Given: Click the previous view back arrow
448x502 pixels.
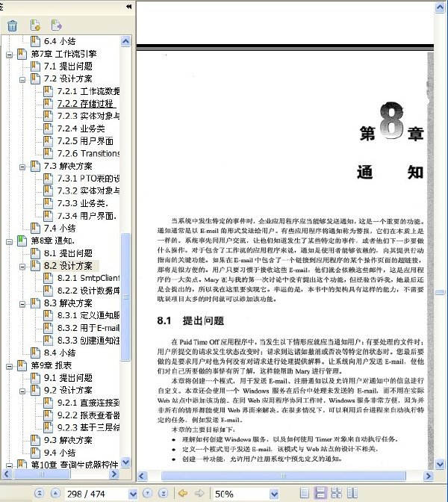Looking at the screenshot, I should [183, 493].
